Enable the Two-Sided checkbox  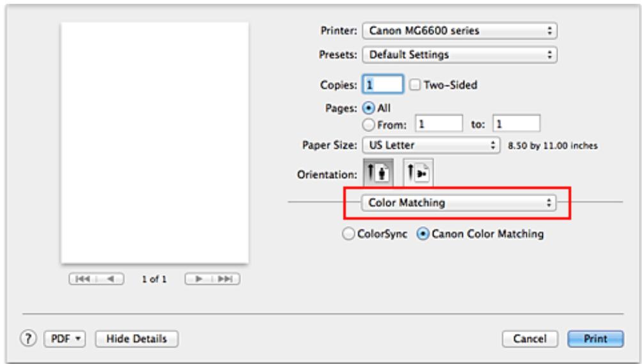click(415, 85)
